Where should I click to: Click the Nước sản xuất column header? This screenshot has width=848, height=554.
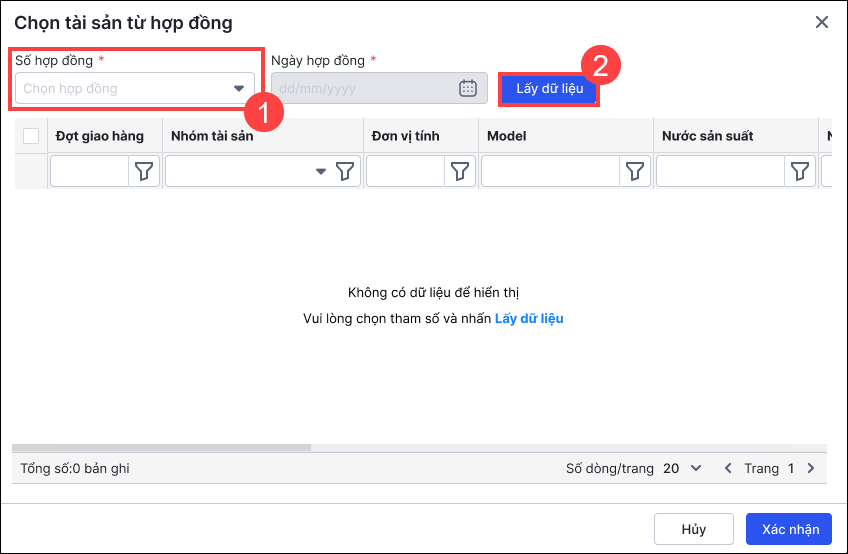click(x=707, y=136)
